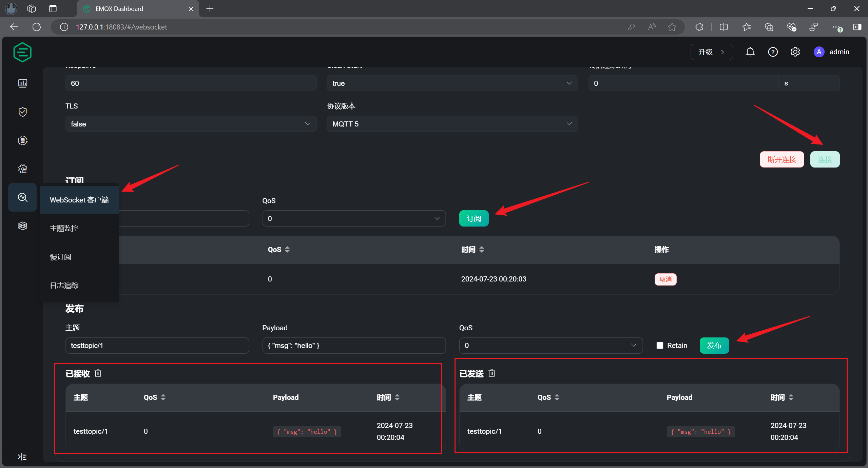This screenshot has width=868, height=468.
Task: Collapse the sidebar with bottom toggle icon
Action: [22, 456]
